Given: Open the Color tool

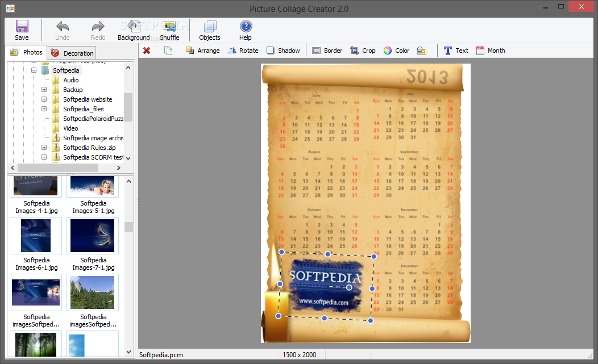Looking at the screenshot, I should (x=396, y=51).
